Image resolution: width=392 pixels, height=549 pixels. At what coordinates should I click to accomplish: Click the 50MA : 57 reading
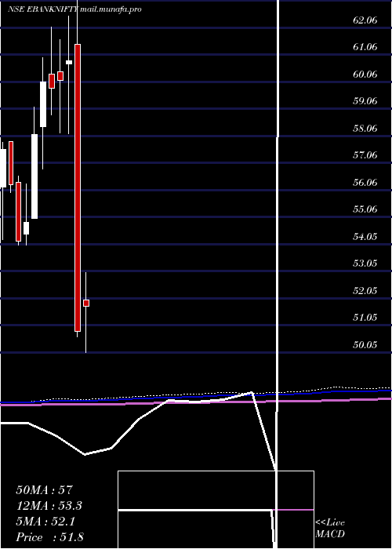click(44, 490)
